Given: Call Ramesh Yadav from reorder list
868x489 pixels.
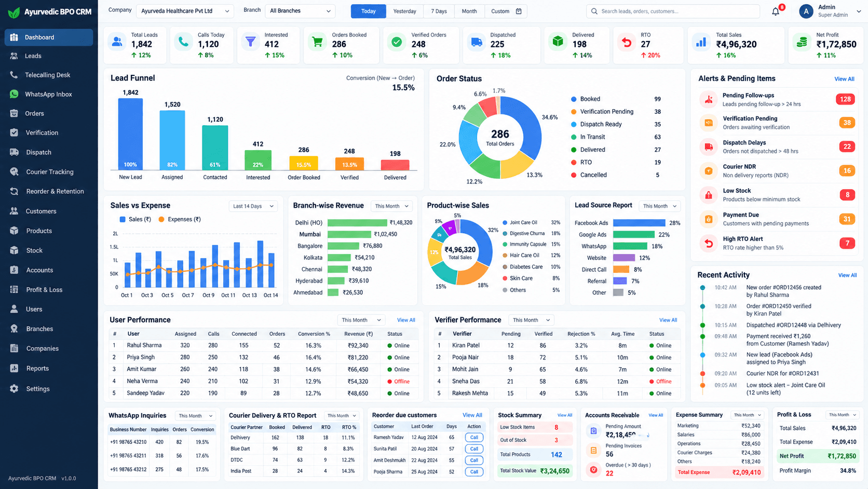Looking at the screenshot, I should (474, 438).
